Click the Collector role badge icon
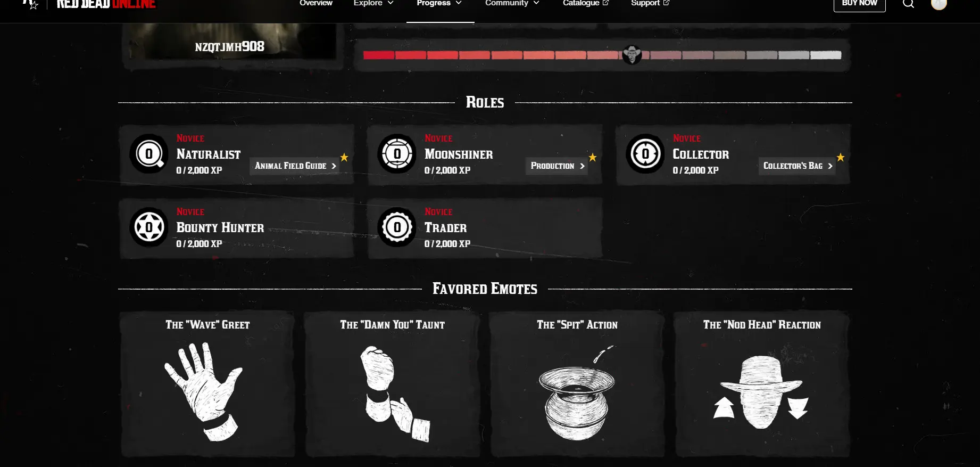The width and height of the screenshot is (980, 467). [x=645, y=154]
